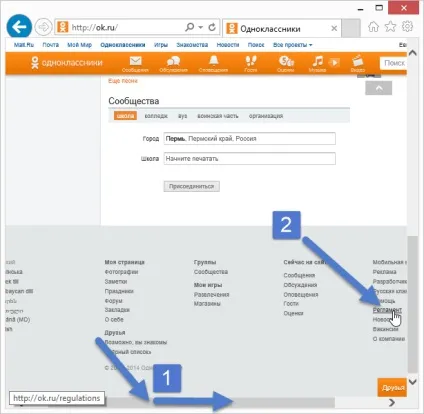Click the browser Forward arrow button
Image resolution: width=424 pixels, height=414 pixels.
coord(43,27)
